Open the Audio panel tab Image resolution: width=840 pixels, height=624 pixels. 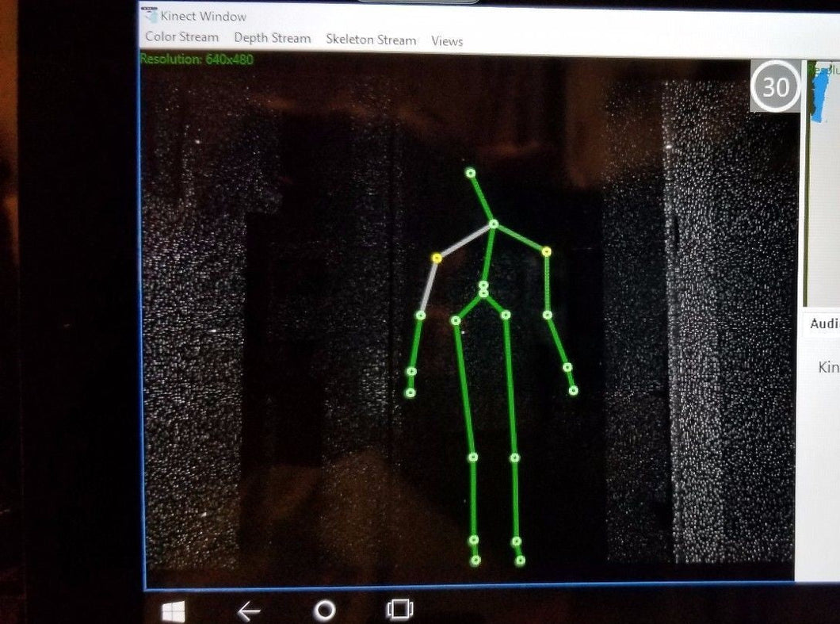tap(824, 323)
